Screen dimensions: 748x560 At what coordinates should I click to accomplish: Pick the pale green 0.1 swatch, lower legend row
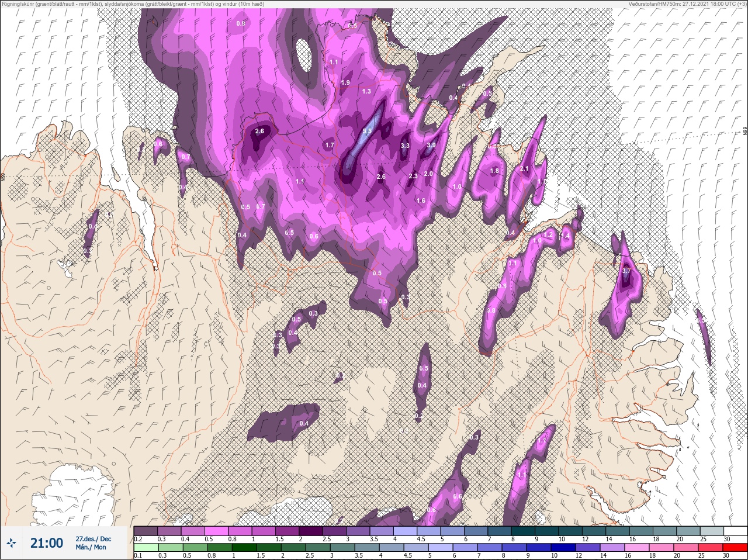146,548
